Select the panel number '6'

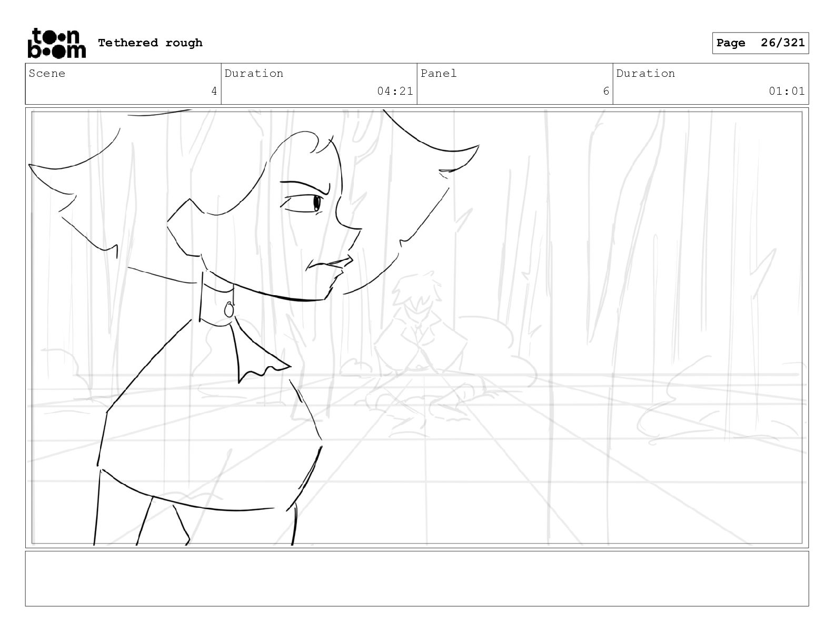click(x=606, y=91)
